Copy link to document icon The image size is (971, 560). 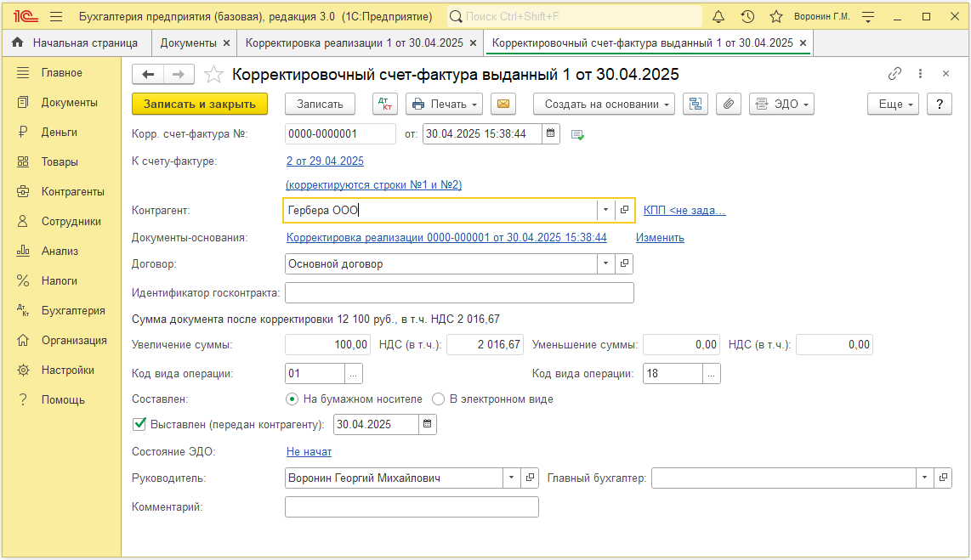tap(894, 74)
